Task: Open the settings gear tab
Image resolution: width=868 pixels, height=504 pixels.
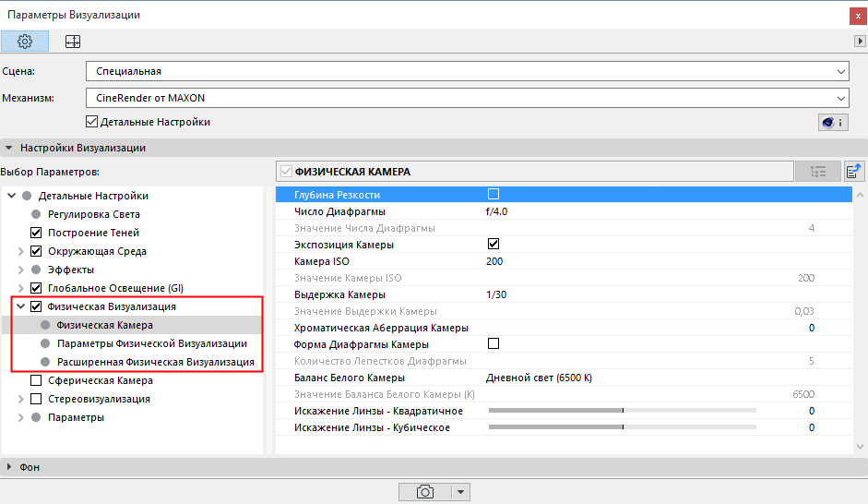Action: 25,42
